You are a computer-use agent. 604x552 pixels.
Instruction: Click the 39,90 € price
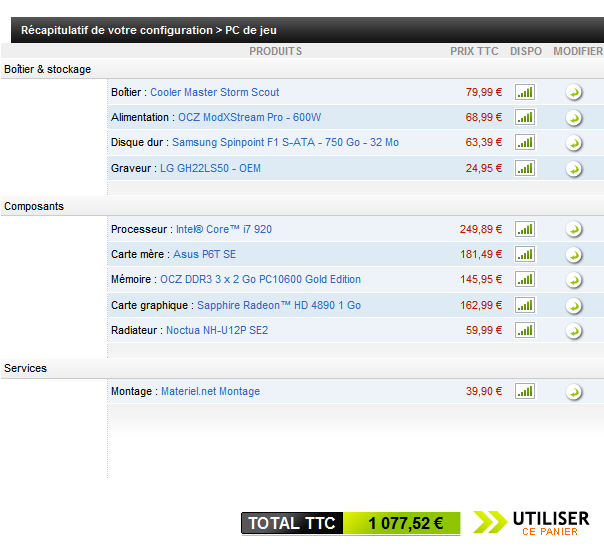tap(483, 391)
